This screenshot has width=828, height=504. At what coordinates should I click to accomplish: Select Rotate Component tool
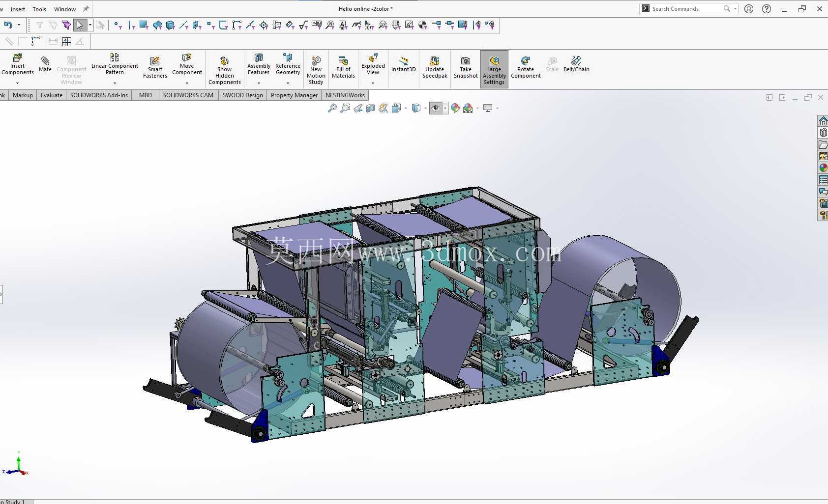[x=526, y=68]
